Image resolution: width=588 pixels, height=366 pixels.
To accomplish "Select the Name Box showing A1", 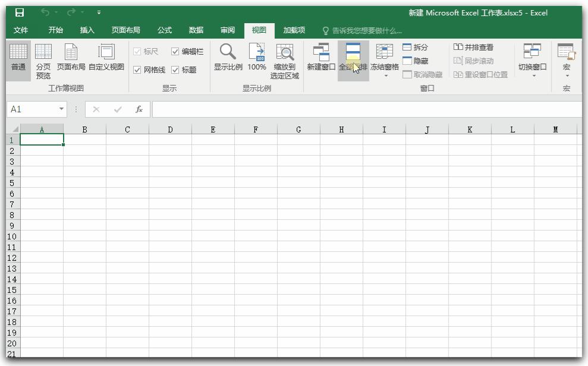I will (x=33, y=109).
